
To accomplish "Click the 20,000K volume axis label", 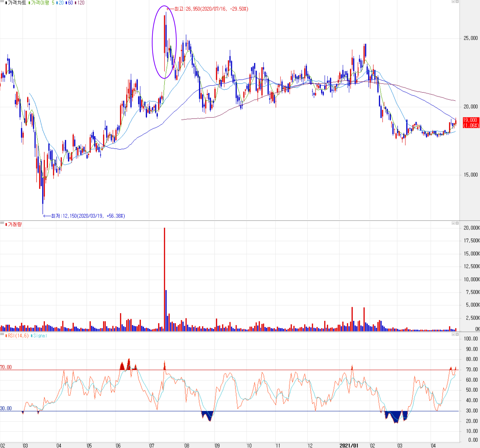I will pyautogui.click(x=472, y=228).
